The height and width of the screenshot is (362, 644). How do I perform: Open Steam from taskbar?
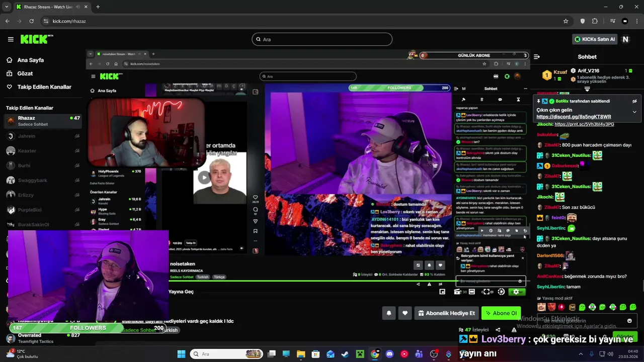(x=345, y=354)
